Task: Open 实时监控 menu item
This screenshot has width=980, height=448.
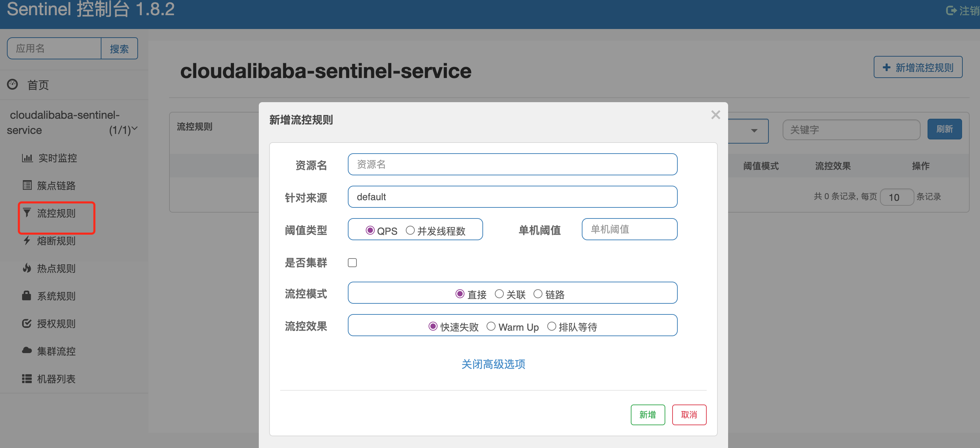Action: tap(57, 158)
